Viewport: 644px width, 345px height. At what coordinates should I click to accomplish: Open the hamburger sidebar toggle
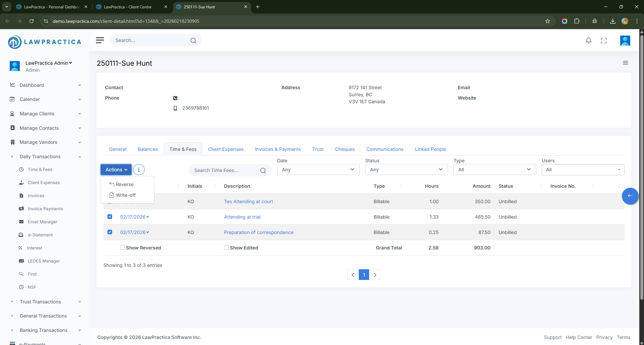click(100, 40)
